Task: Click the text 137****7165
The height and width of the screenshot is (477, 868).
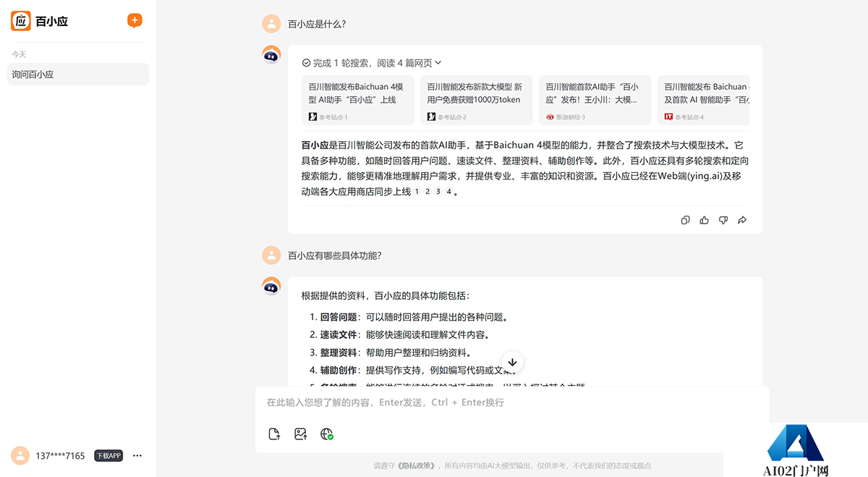Action: click(60, 456)
